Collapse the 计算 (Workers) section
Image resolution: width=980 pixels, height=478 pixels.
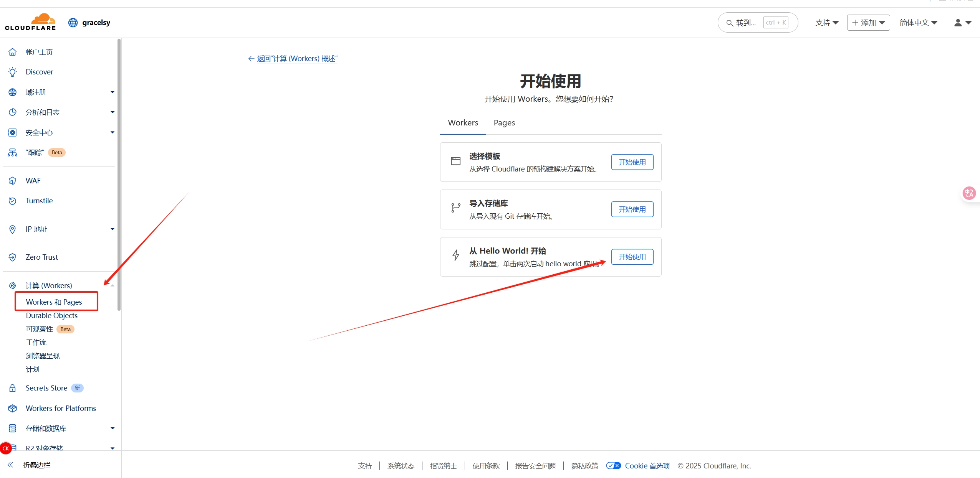112,285
